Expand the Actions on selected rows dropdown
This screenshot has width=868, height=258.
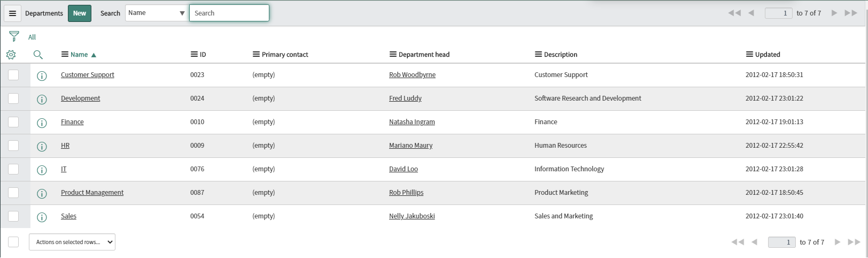(x=72, y=242)
